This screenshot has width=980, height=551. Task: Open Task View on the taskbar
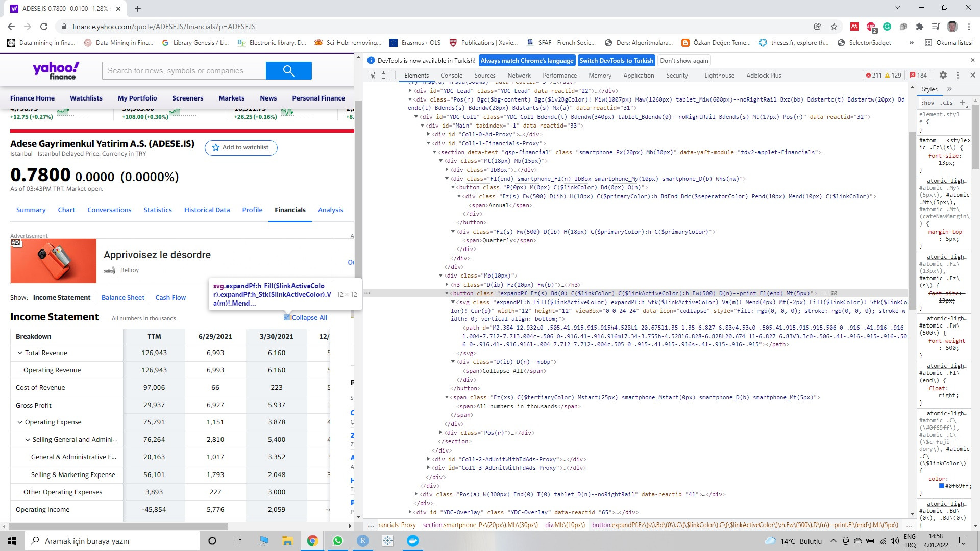(236, 541)
